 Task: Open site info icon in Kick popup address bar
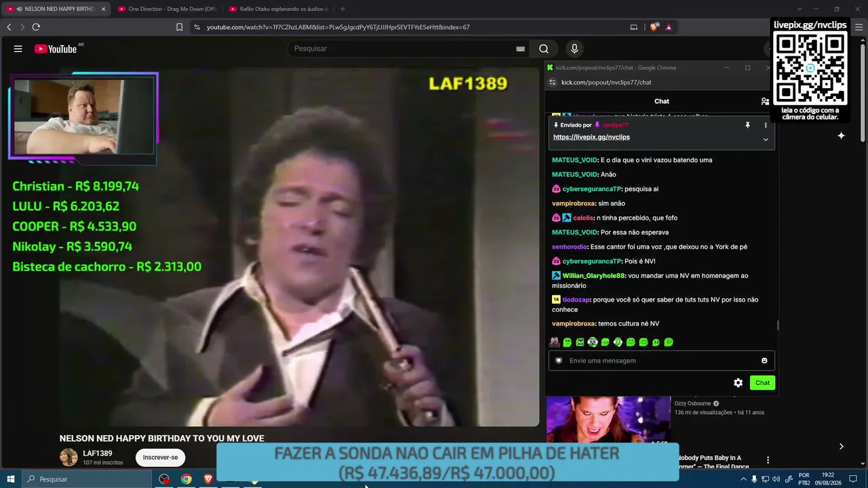tap(553, 82)
